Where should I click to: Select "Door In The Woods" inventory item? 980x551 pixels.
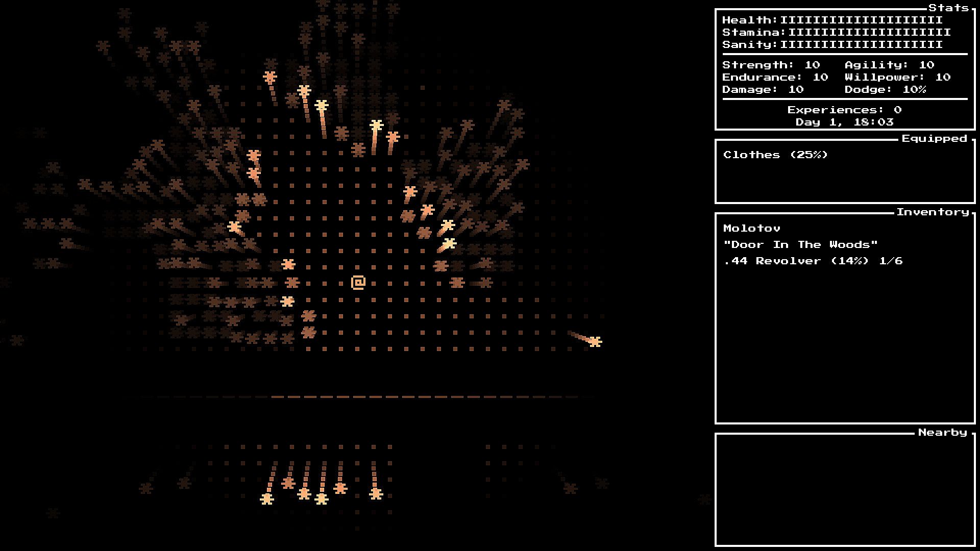click(x=800, y=244)
